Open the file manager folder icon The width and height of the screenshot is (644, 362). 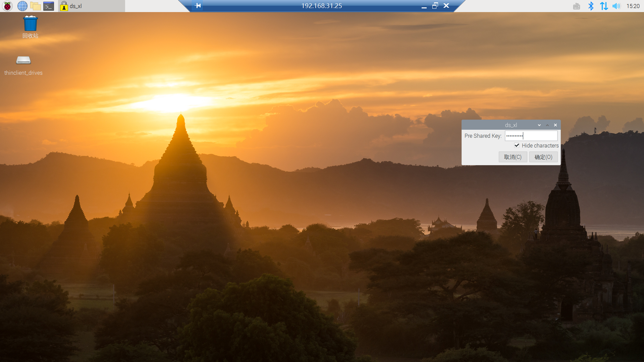[x=35, y=6]
